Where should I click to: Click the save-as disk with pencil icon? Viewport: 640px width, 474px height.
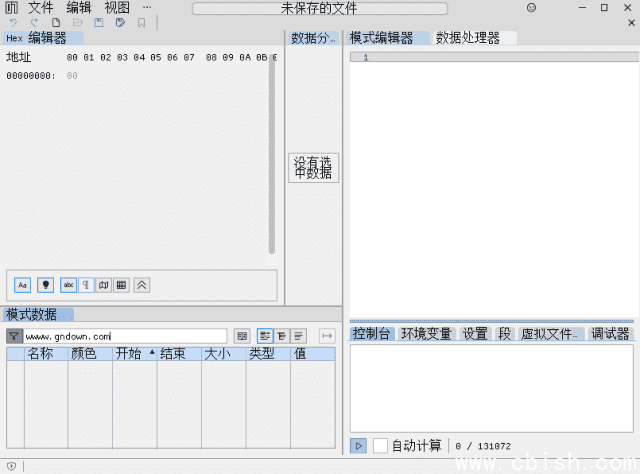(x=120, y=23)
